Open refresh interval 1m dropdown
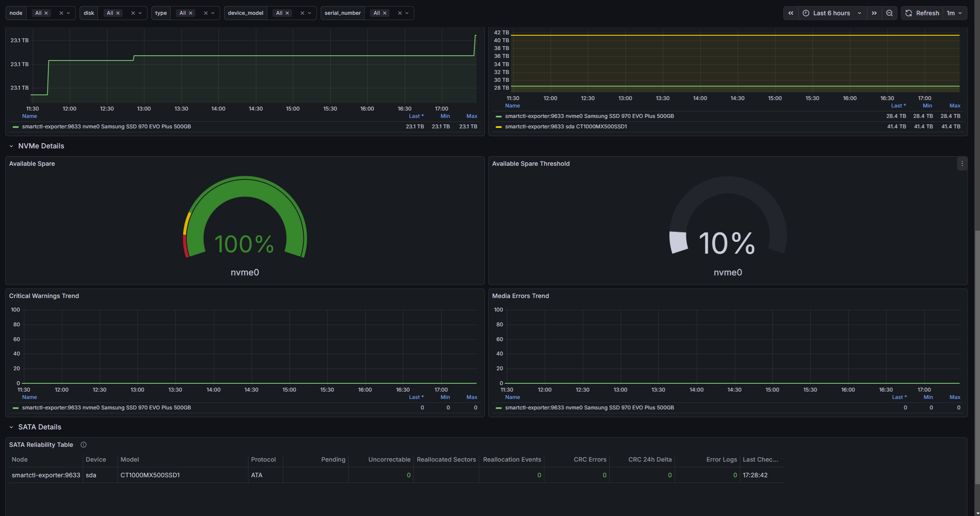Image resolution: width=980 pixels, height=516 pixels. [x=955, y=13]
